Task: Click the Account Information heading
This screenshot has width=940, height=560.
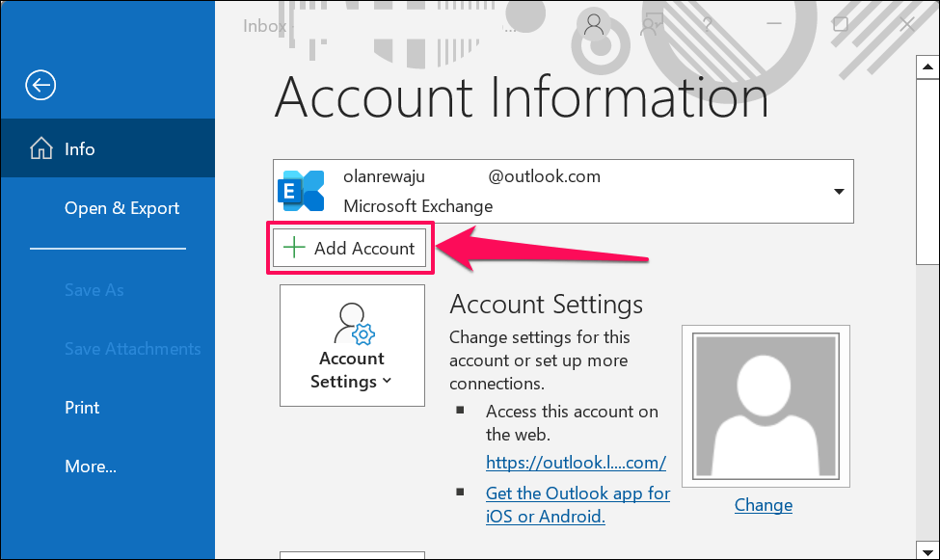Action: 521,97
